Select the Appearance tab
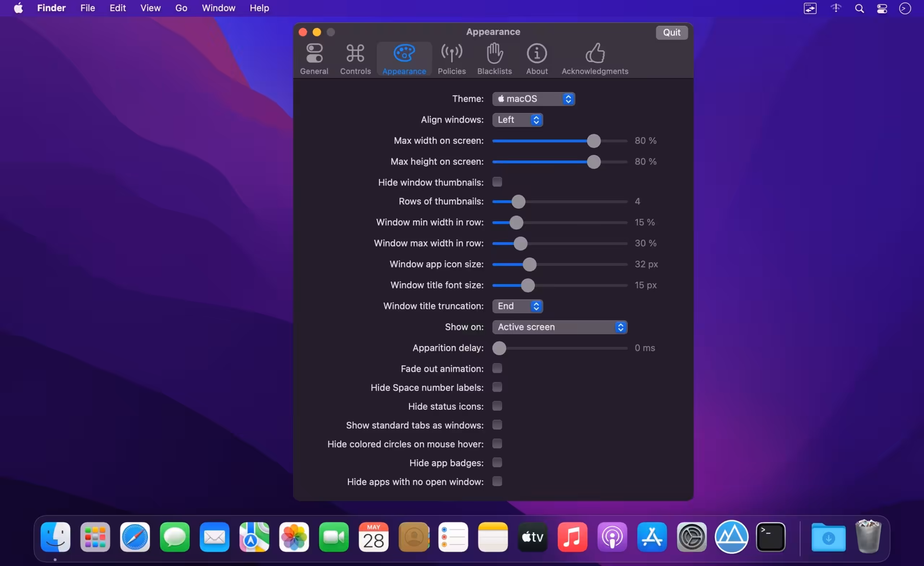The height and width of the screenshot is (566, 924). click(404, 59)
